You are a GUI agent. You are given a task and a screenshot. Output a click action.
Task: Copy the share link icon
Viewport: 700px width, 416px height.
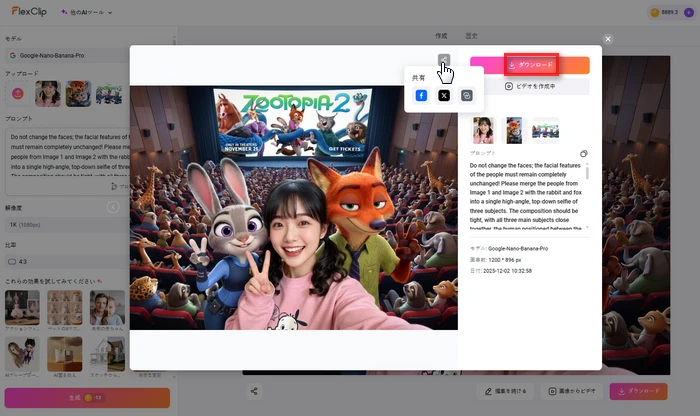(467, 96)
